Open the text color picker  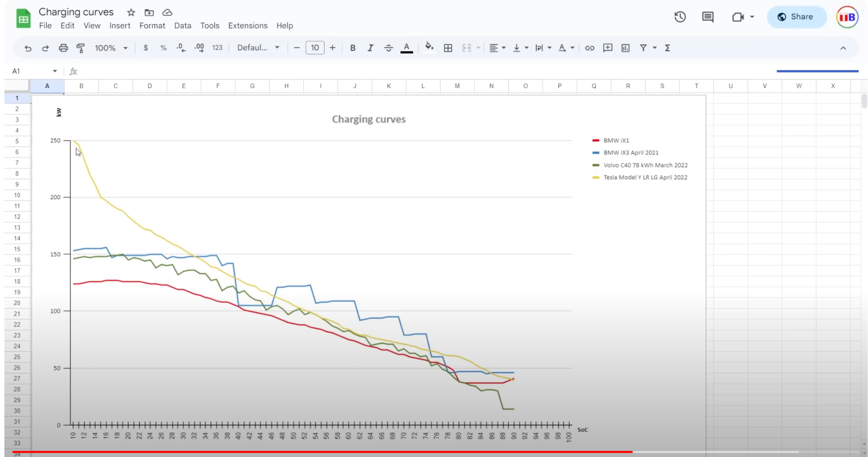[x=407, y=48]
